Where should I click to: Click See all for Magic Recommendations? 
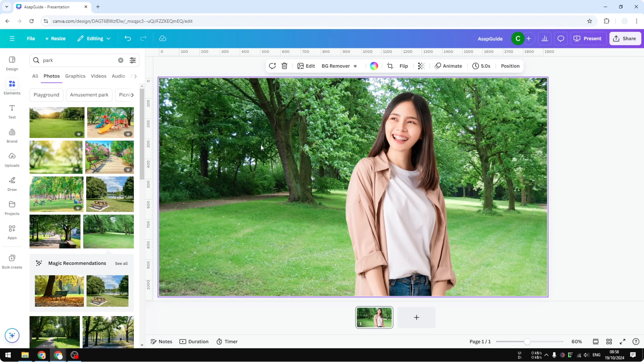[x=121, y=263]
